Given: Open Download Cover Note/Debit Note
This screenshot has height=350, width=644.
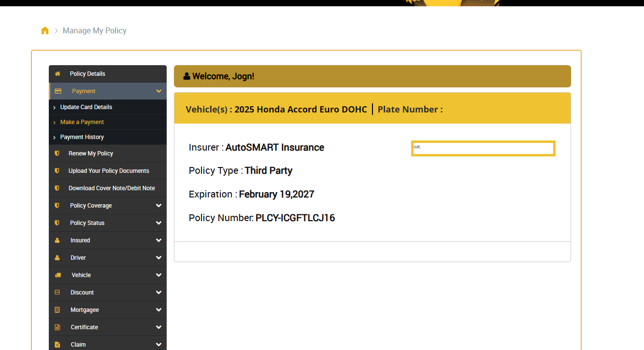Looking at the screenshot, I should pyautogui.click(x=112, y=188).
